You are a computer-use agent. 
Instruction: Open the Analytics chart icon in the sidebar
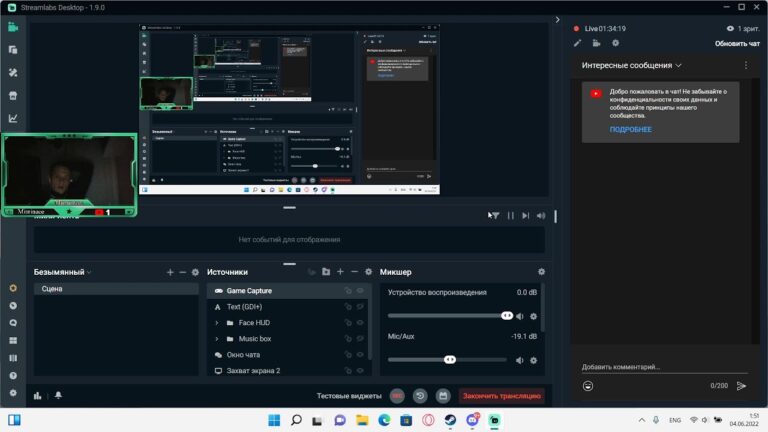pos(13,118)
